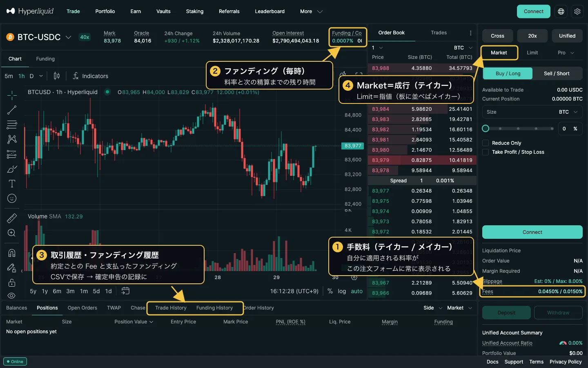Open order book options three-dot menu
The width and height of the screenshot is (588, 368).
point(470,33)
